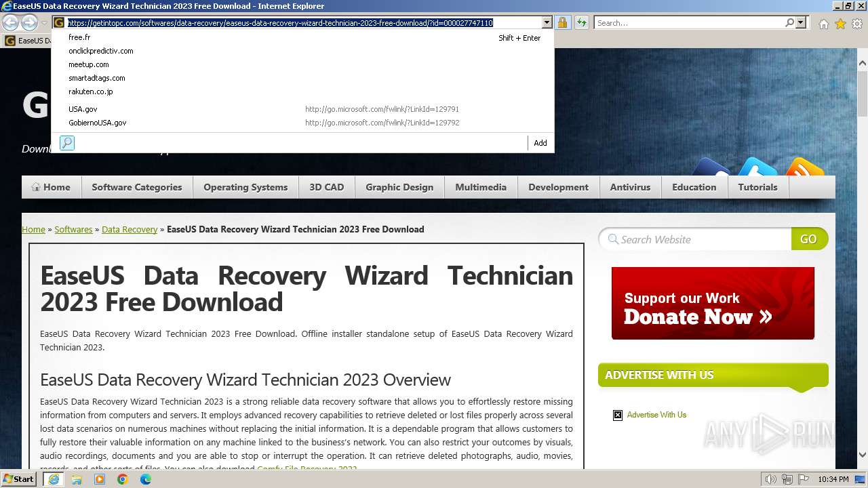The height and width of the screenshot is (488, 868).
Task: Click the site favicon in address bar
Action: pyautogui.click(x=59, y=23)
